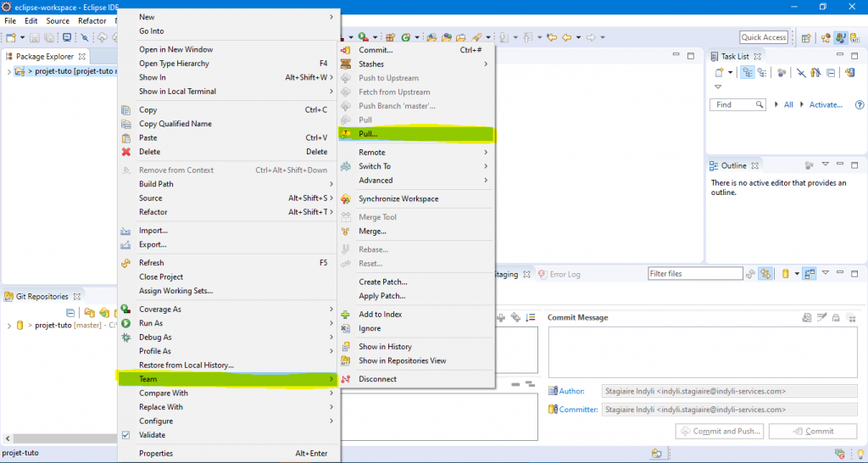Toggle column layout icon in Git Staging
The width and height of the screenshot is (868, 463).
coord(810,274)
